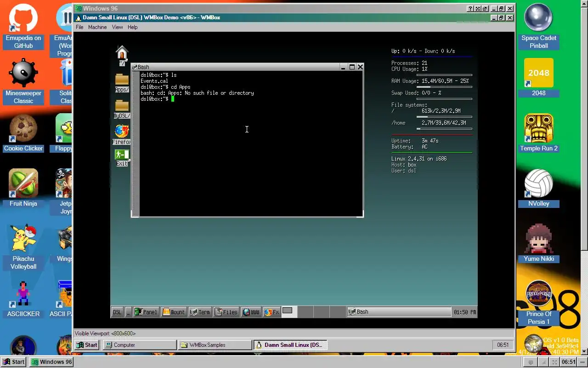Click the Exit icon on the DSL desktop

(122, 157)
